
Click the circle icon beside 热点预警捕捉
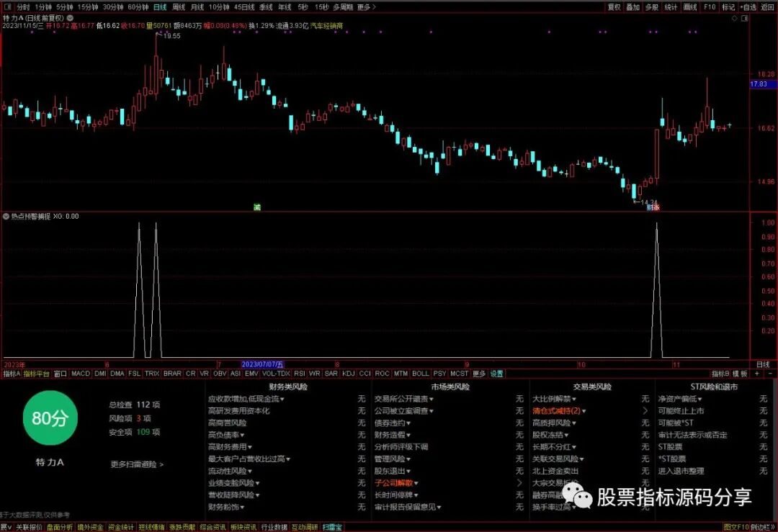pos(6,216)
